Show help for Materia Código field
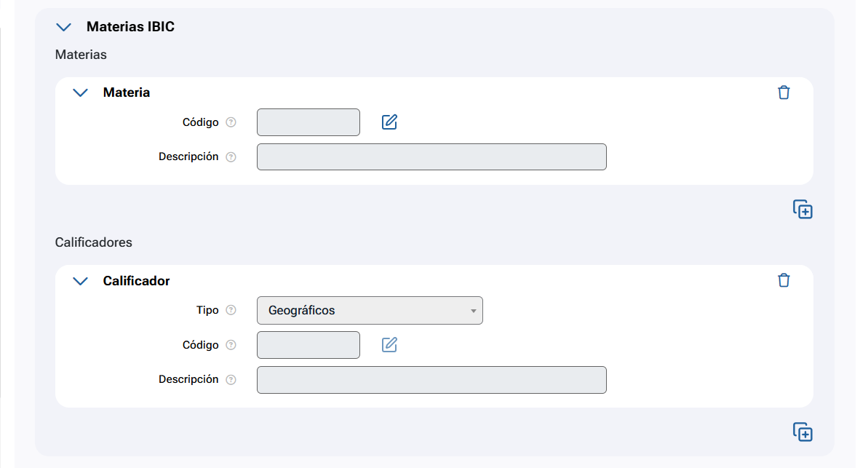868x468 pixels. point(231,122)
